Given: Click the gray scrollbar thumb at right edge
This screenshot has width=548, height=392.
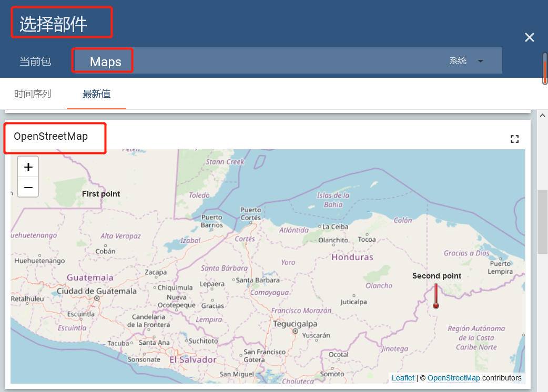Looking at the screenshot, I should 542,222.
